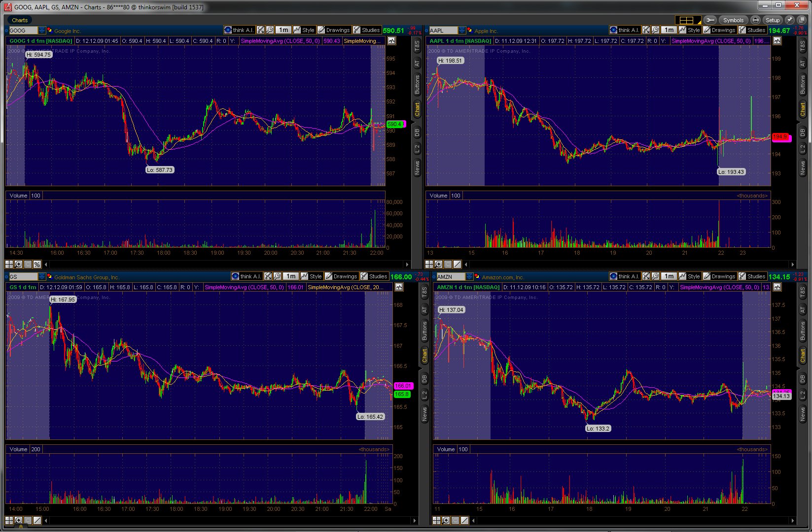Click the color link icon next to Apple Inc.
The image size is (812, 532).
point(470,31)
